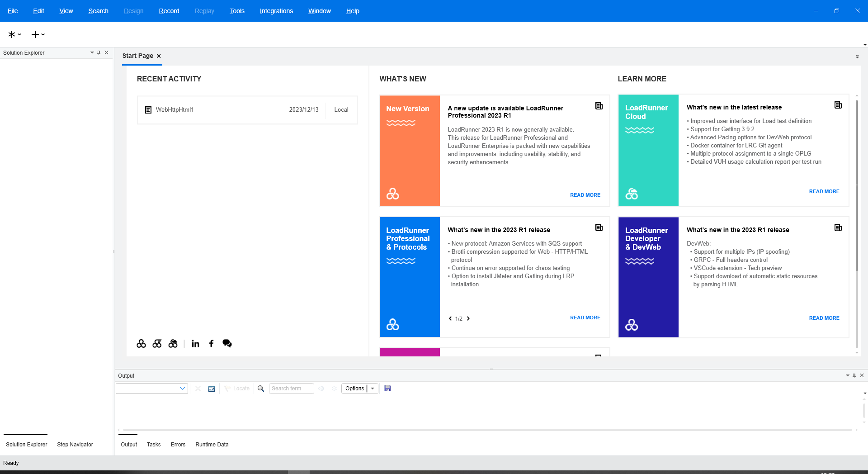Expand the plus icon dropdown arrow
868x474 pixels.
(x=43, y=34)
